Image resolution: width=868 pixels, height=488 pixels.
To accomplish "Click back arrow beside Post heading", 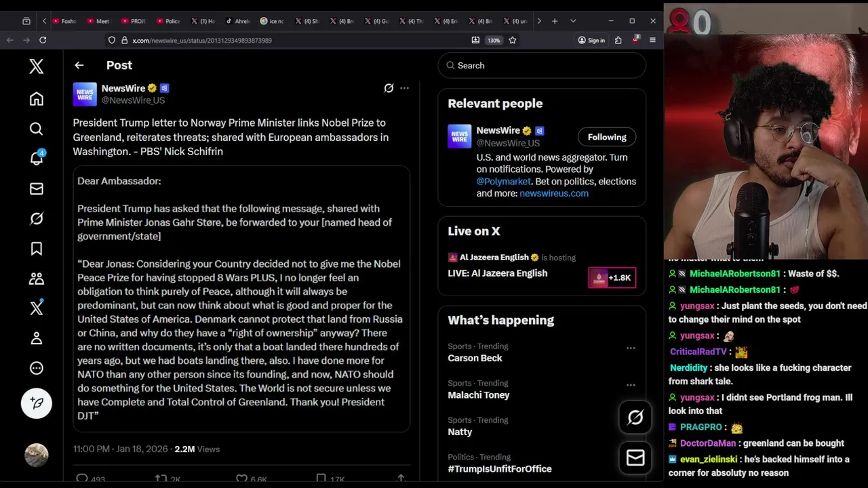I will (x=79, y=65).
